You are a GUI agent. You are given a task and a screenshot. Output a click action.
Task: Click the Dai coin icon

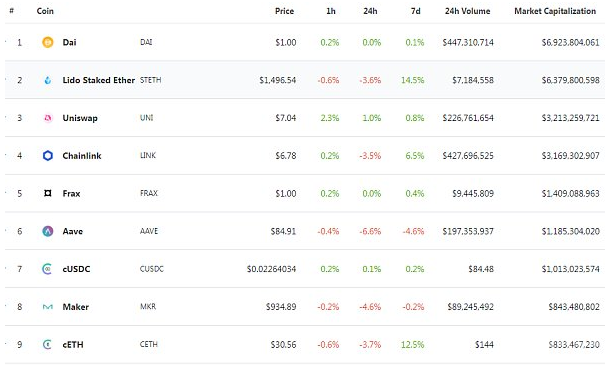click(x=47, y=42)
